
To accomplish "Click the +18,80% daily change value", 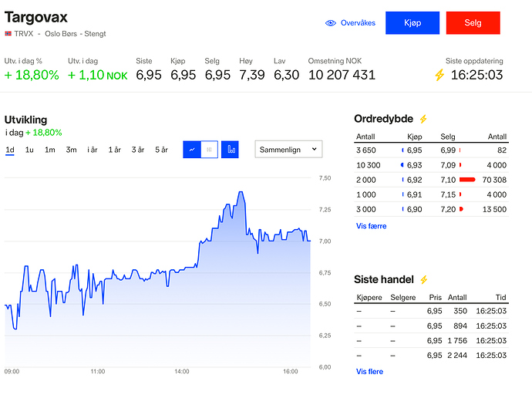I will point(32,75).
